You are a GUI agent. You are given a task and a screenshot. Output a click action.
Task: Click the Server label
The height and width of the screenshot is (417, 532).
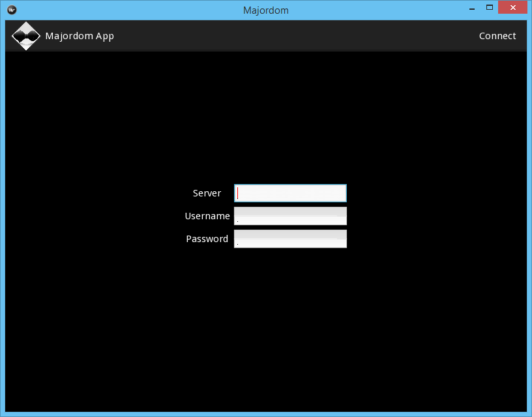207,193
